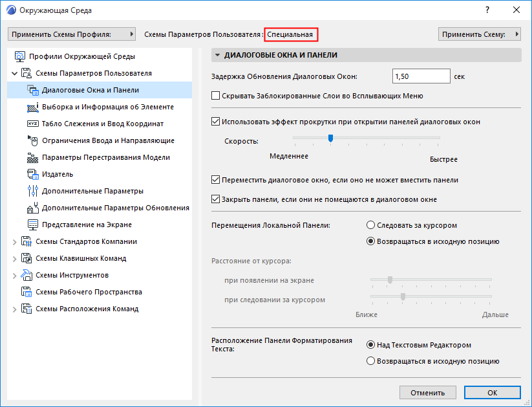The image size is (532, 407).
Task: Select Представление на Экране item
Action: pos(100,225)
